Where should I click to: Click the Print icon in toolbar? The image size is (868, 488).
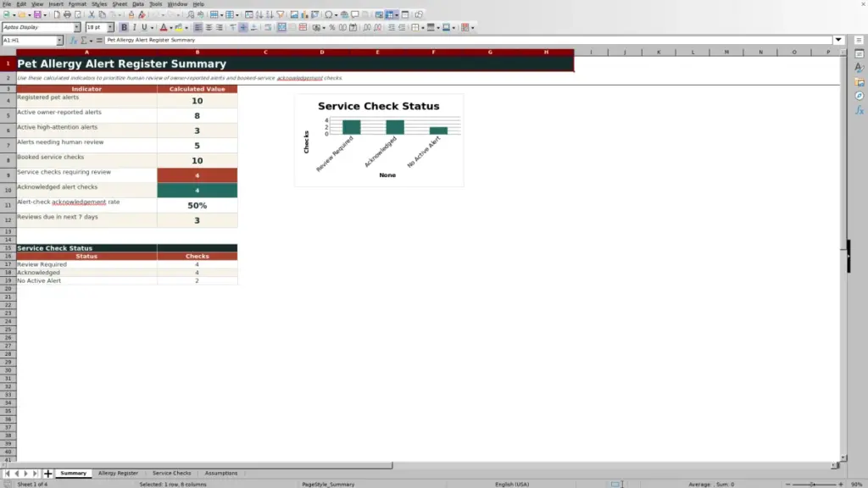(x=67, y=14)
